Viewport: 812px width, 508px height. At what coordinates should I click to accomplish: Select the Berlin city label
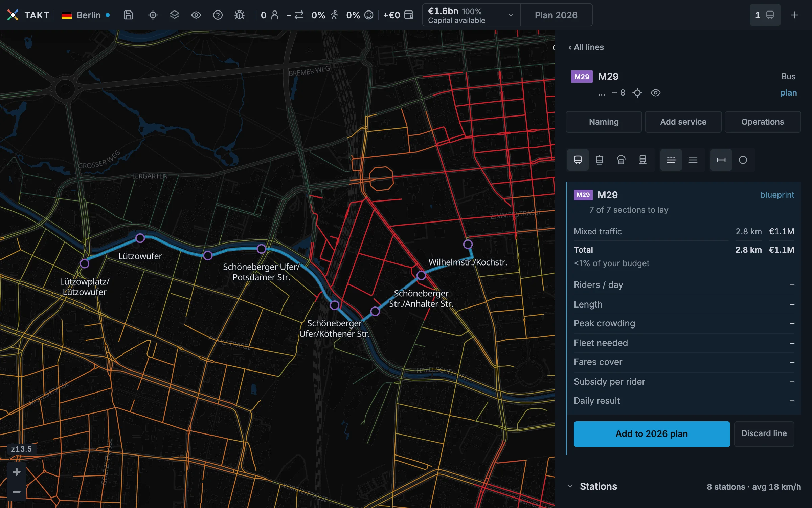(x=89, y=15)
